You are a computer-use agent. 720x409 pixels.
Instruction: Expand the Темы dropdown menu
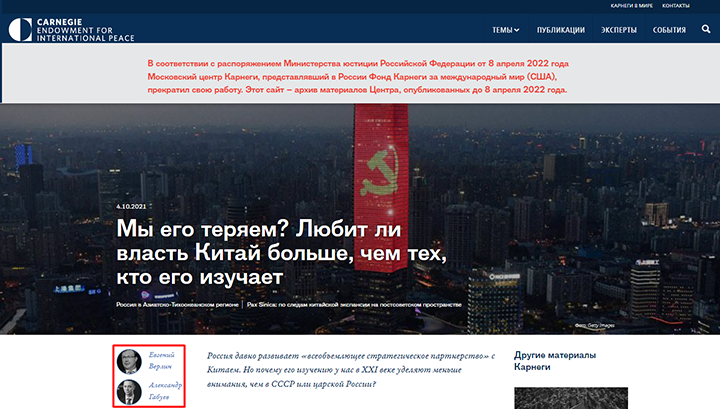click(x=505, y=30)
